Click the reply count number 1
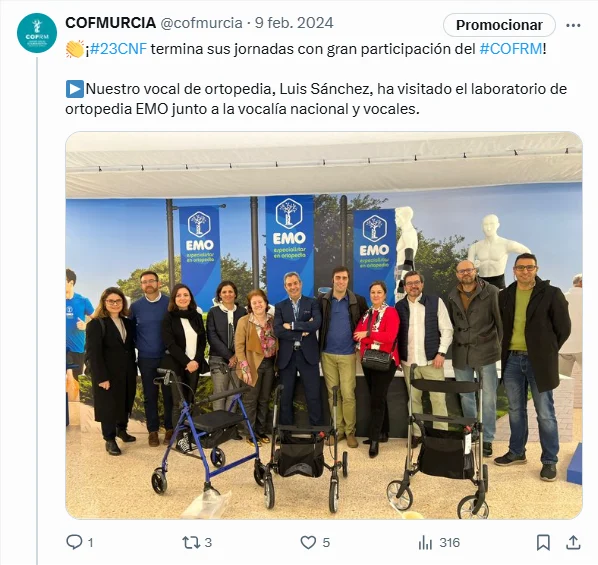The image size is (598, 565). [x=90, y=542]
